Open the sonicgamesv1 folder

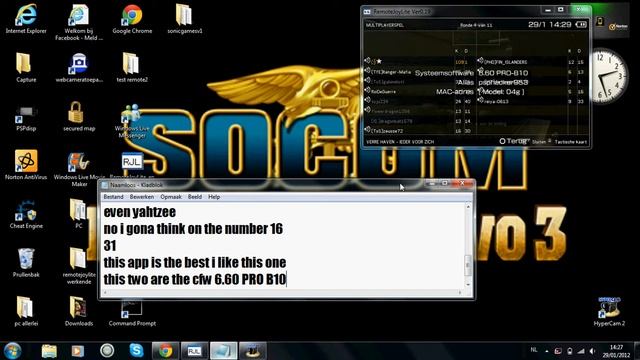click(184, 18)
